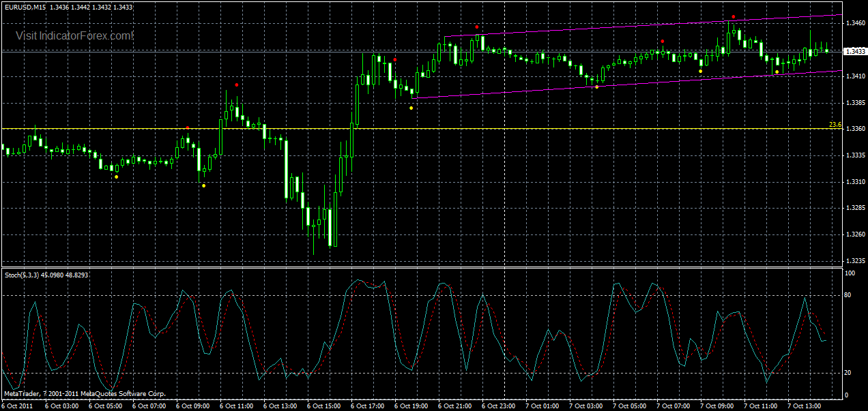Select the red signal dot above the 6 Oct 21:00 candles
868x411 pixels.
tap(476, 27)
